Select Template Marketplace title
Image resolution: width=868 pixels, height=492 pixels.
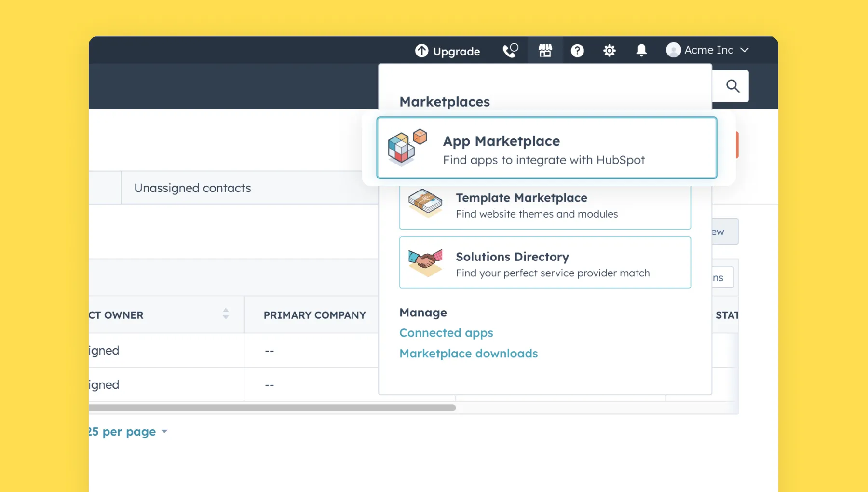[x=521, y=198]
